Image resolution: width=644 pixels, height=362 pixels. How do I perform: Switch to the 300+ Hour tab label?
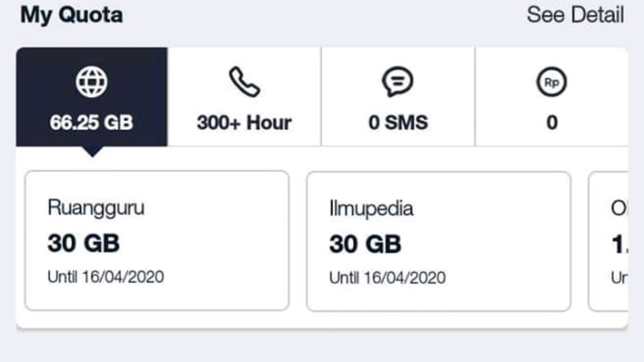pyautogui.click(x=245, y=123)
